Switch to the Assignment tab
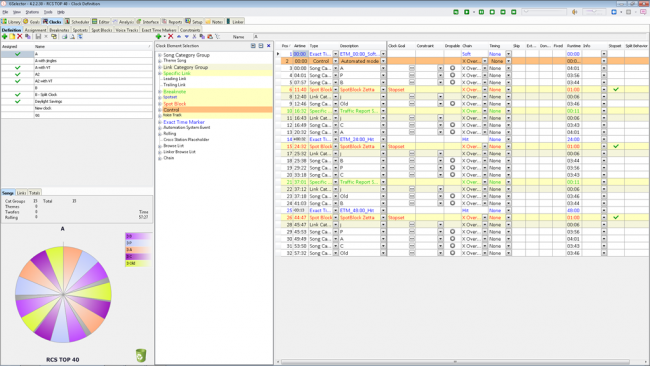This screenshot has width=650, height=366. [x=35, y=30]
